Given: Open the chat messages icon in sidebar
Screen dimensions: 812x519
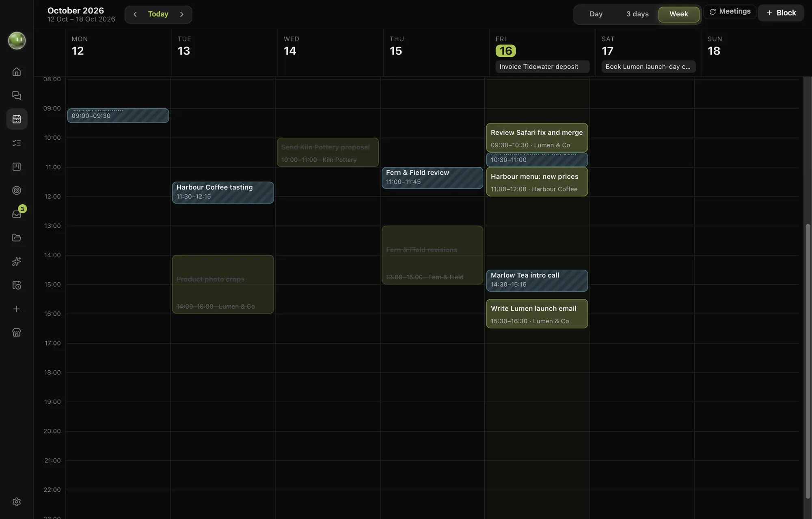Looking at the screenshot, I should 17,95.
